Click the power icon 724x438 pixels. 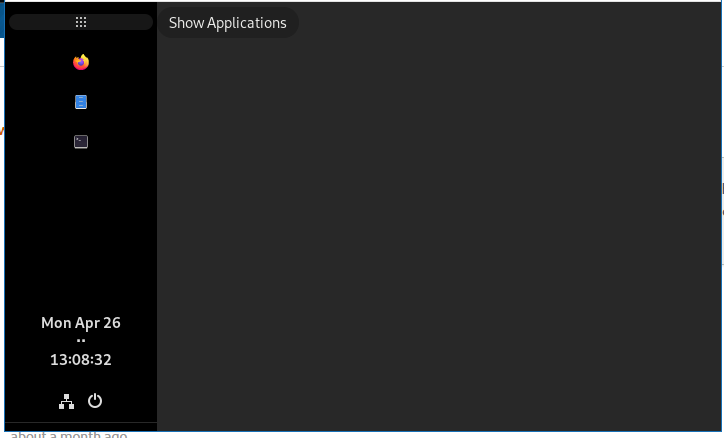pos(95,401)
